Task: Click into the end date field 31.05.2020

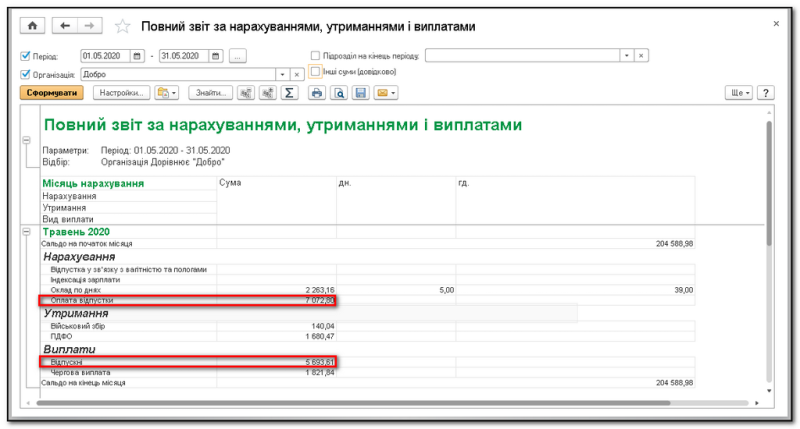Action: tap(184, 56)
